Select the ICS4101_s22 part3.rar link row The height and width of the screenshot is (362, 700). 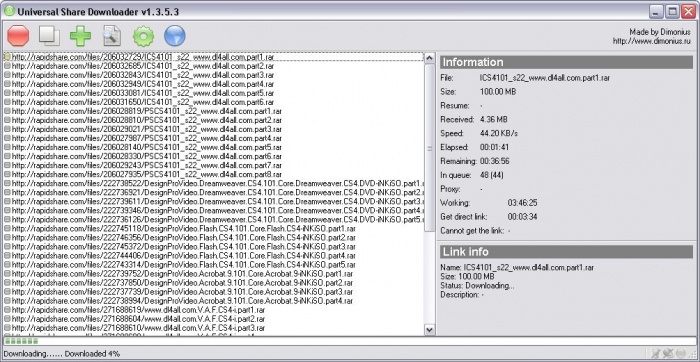point(213,75)
